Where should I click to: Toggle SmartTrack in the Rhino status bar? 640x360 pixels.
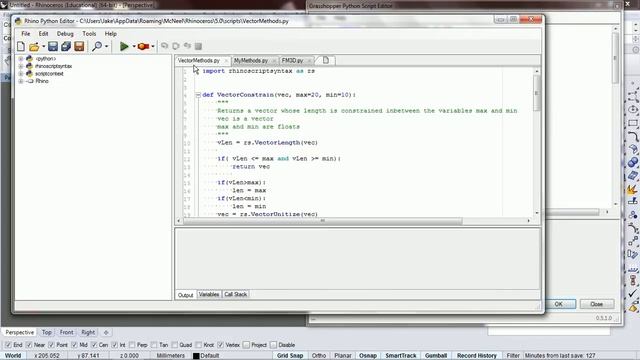[x=400, y=356]
